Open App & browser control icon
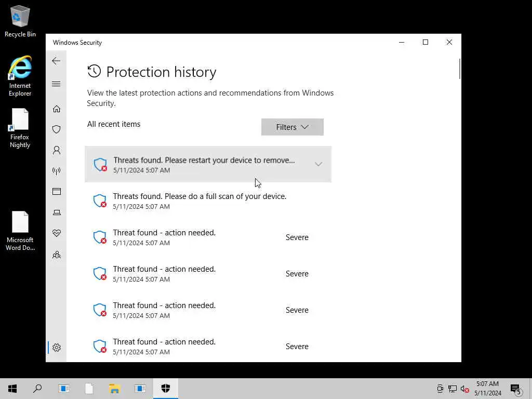 (x=57, y=192)
